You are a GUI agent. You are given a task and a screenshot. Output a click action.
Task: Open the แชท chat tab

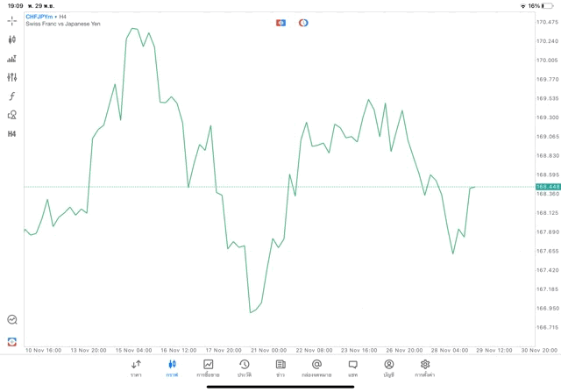click(352, 368)
